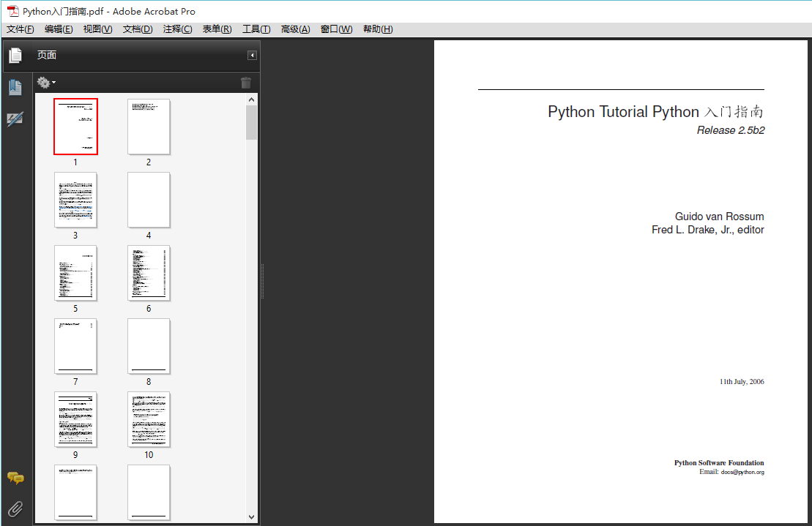
Task: Open the 文件(F) menu
Action: click(21, 29)
